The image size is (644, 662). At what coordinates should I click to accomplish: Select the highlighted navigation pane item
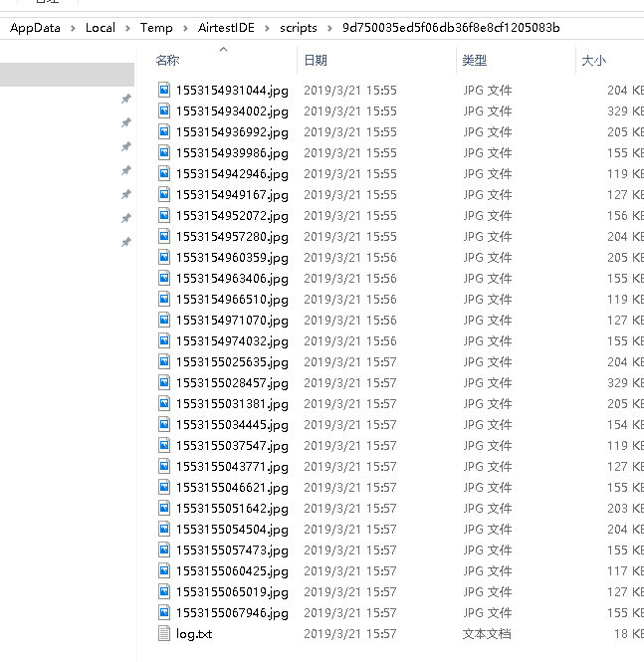tap(67, 75)
